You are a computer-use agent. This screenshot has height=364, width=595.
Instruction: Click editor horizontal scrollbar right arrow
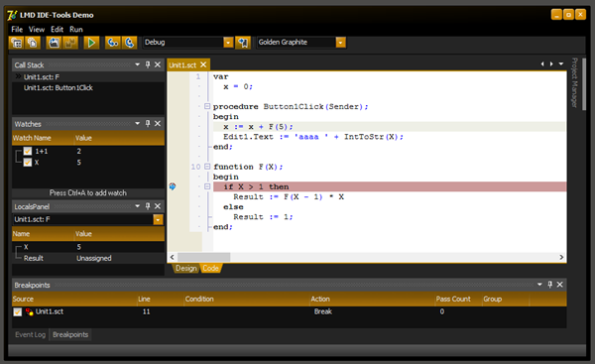pos(561,257)
